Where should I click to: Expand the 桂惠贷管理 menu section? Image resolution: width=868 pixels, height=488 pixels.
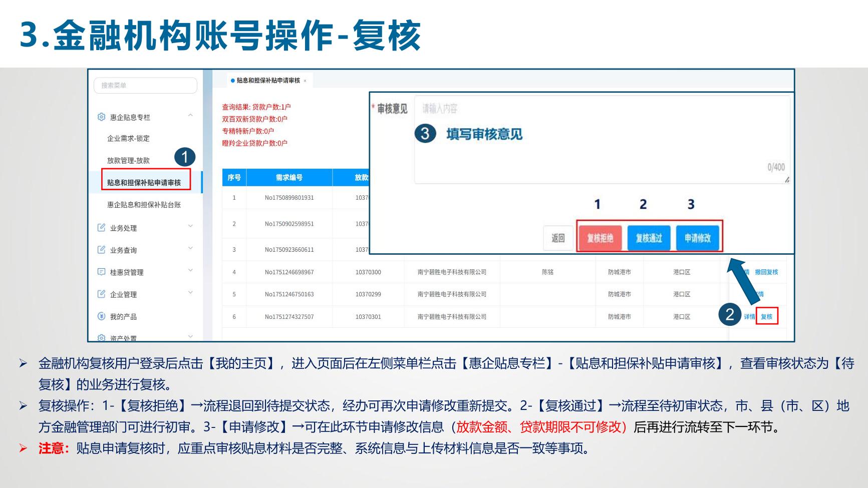coord(190,271)
